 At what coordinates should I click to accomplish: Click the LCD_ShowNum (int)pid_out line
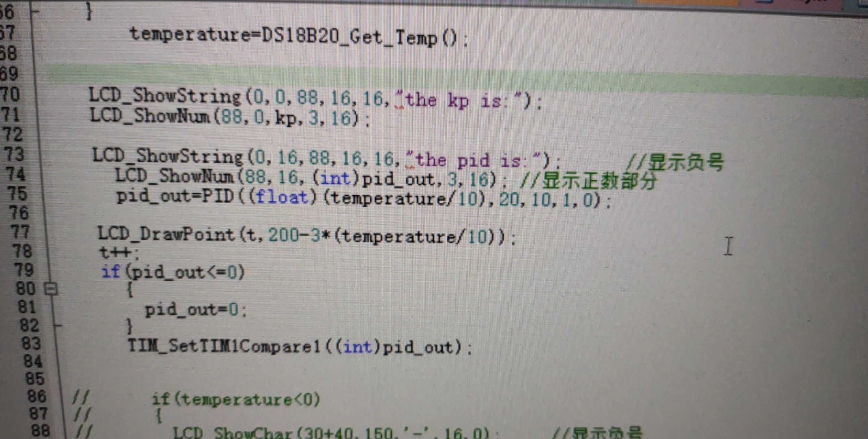(311, 178)
